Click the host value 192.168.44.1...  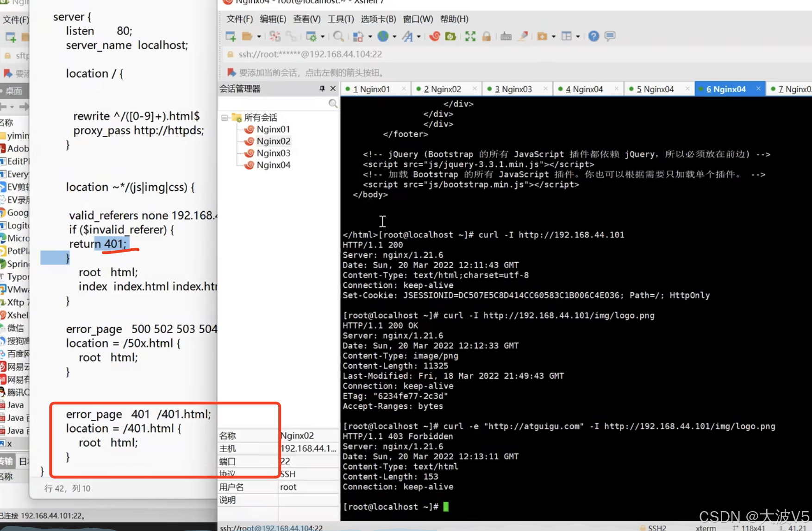(x=308, y=449)
